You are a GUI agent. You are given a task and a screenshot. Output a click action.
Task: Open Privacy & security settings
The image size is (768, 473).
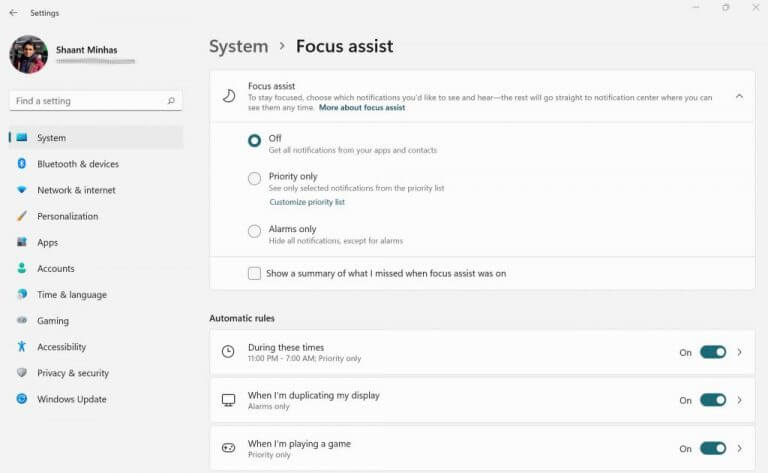(96, 373)
